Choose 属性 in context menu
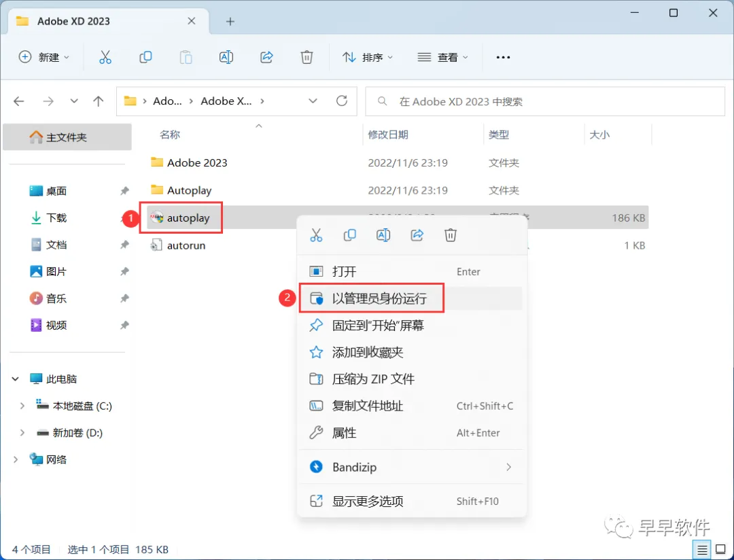 410,433
